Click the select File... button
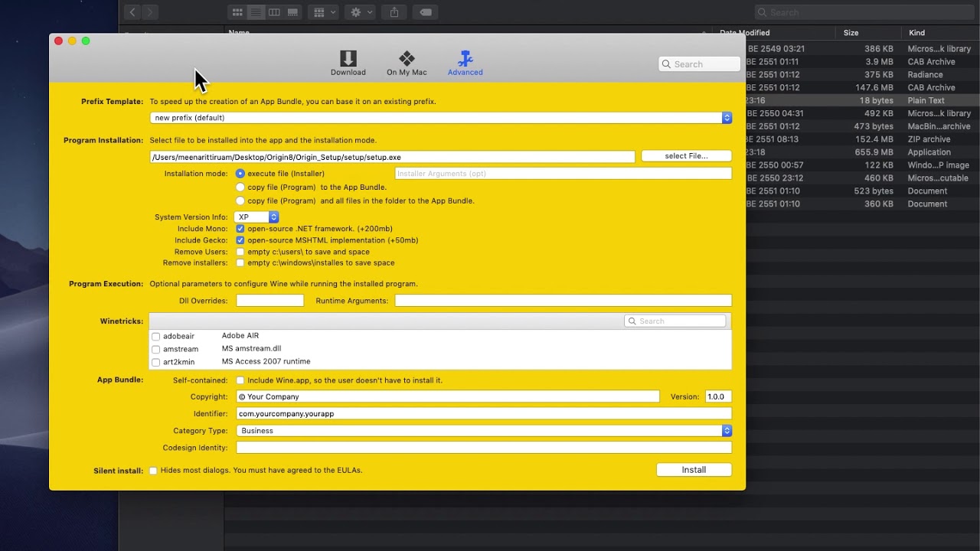 pos(686,156)
